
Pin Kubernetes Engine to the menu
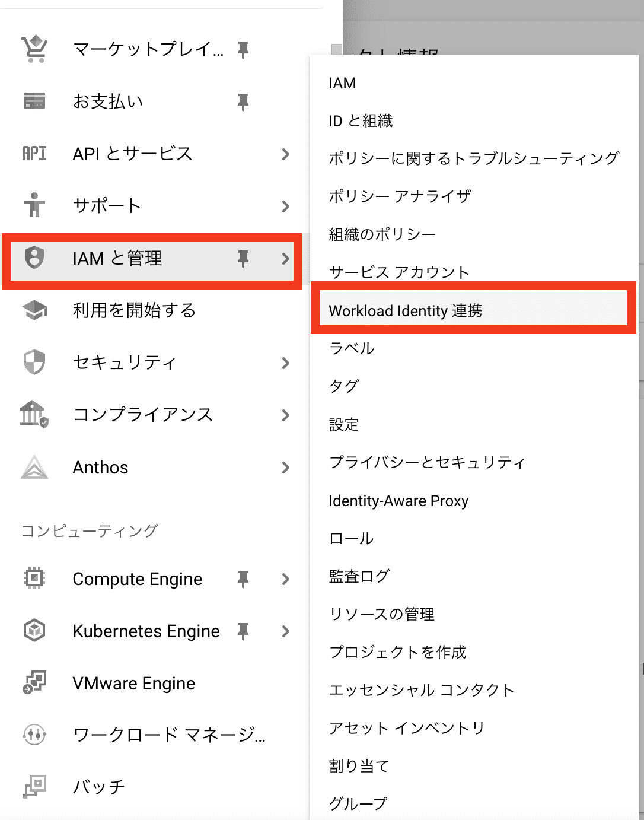click(x=243, y=631)
